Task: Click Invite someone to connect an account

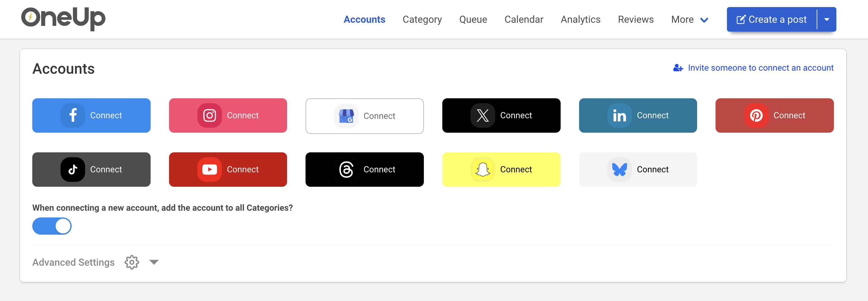Action: click(753, 68)
